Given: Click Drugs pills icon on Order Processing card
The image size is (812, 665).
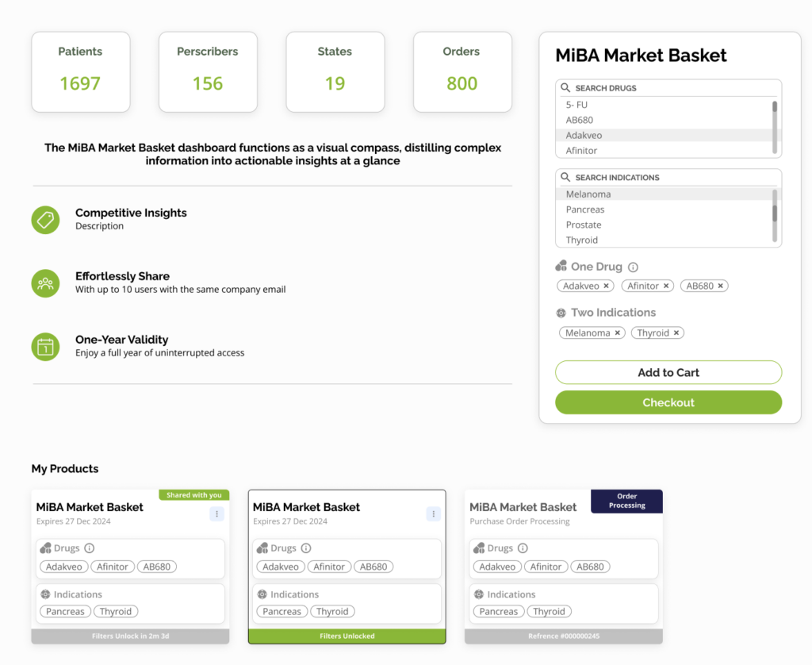Looking at the screenshot, I should (x=479, y=548).
